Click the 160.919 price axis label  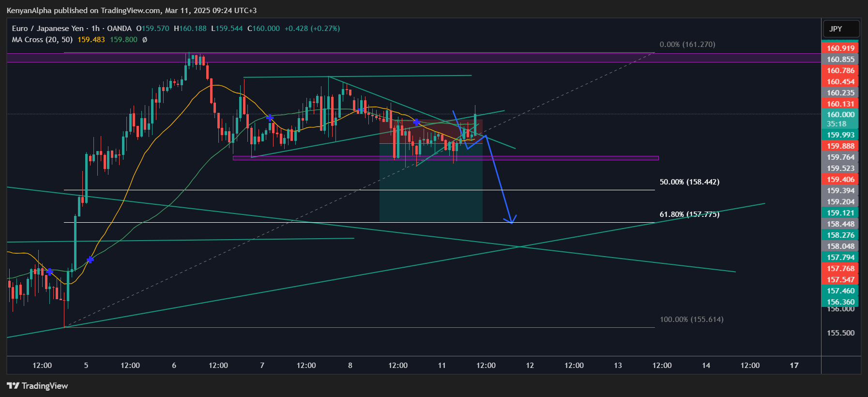pyautogui.click(x=840, y=48)
